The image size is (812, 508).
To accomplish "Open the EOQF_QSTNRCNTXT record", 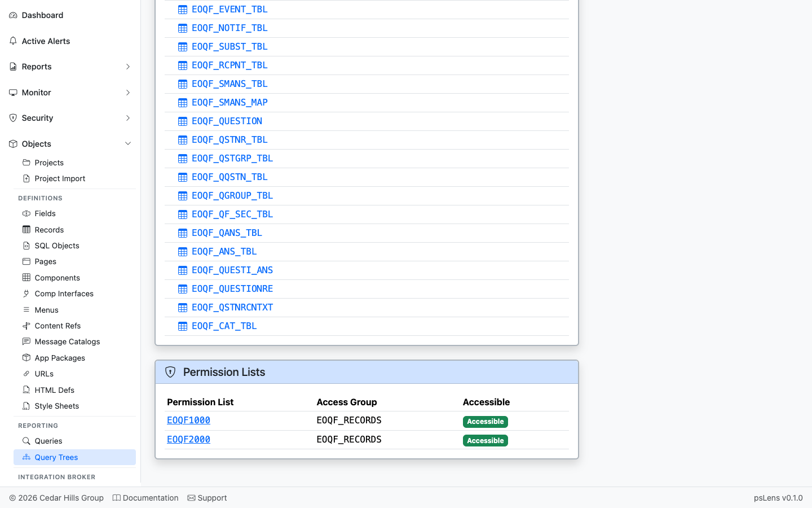I will 232,307.
